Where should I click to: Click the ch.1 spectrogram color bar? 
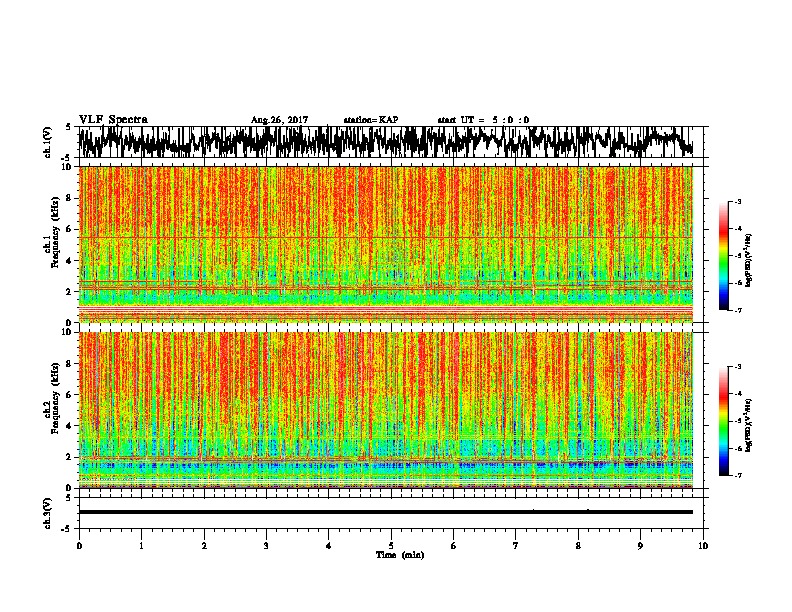point(724,256)
